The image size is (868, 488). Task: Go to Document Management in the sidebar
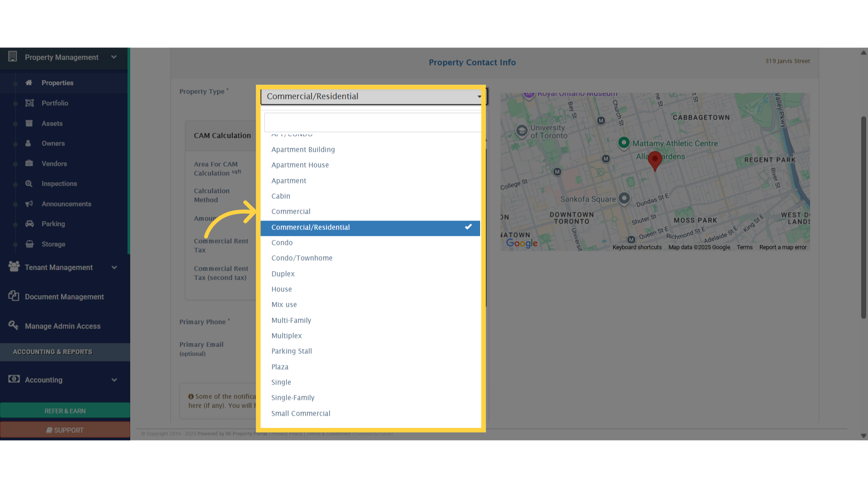(64, 296)
